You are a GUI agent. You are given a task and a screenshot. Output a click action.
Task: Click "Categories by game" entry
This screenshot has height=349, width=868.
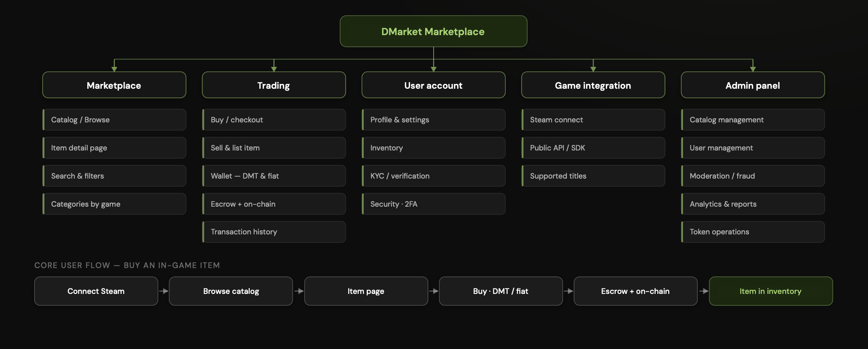(x=114, y=204)
